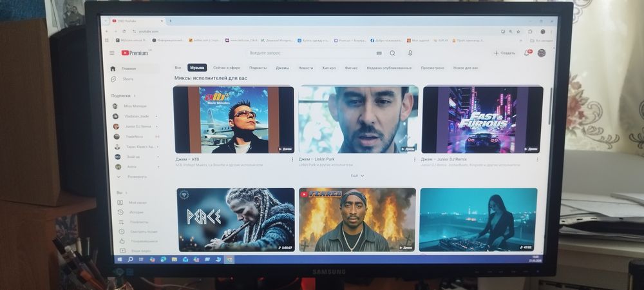Select the Подкасты filter chip
The height and width of the screenshot is (290, 644).
coord(258,68)
